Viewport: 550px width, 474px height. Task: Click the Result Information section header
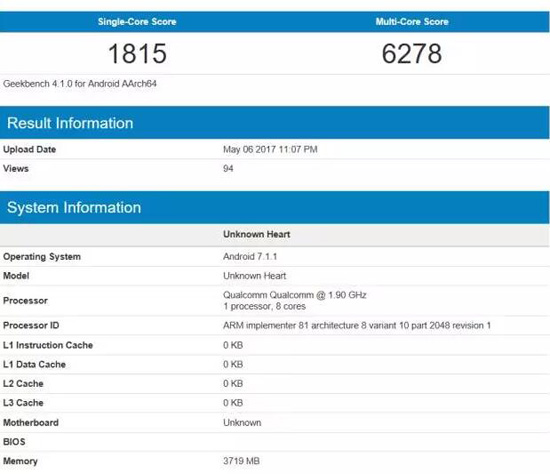70,123
